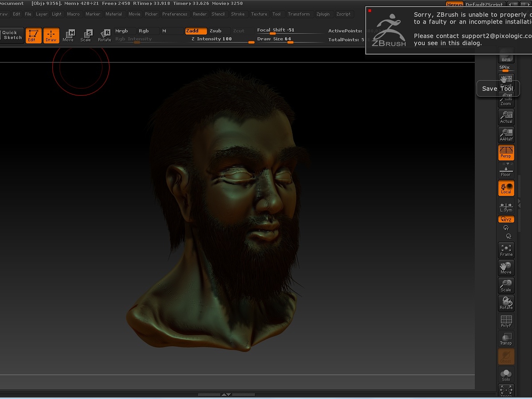The height and width of the screenshot is (399, 532).
Task: Click the ZBrush logo in the error dialog
Action: click(388, 30)
